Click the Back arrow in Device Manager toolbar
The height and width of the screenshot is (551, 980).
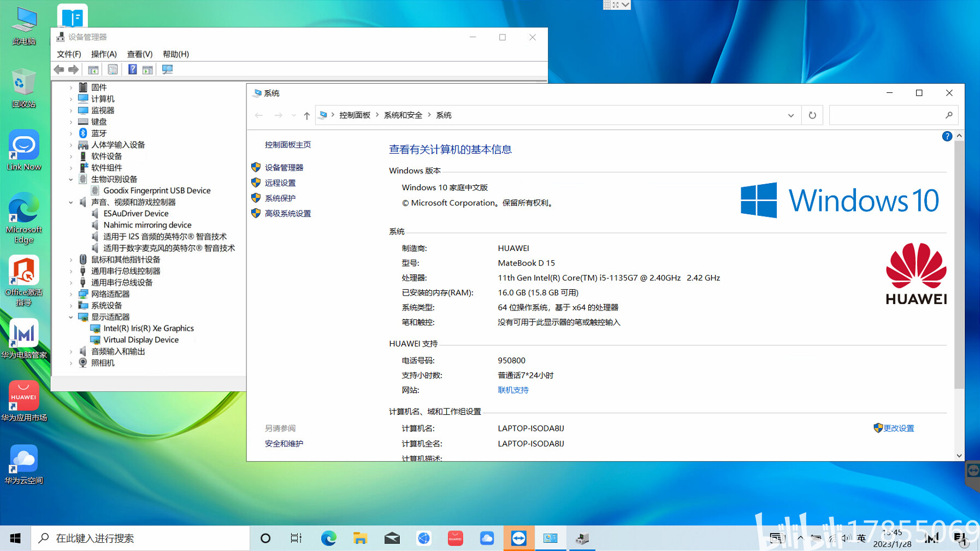pos(59,69)
